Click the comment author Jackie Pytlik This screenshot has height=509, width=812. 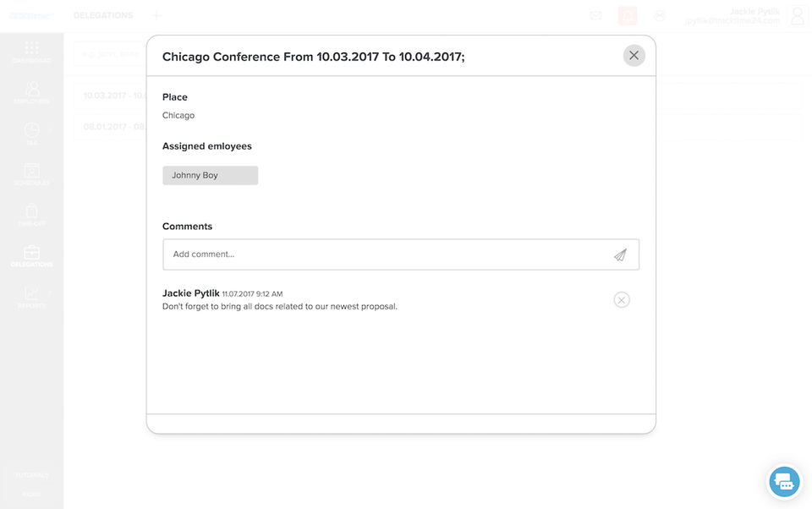click(190, 293)
